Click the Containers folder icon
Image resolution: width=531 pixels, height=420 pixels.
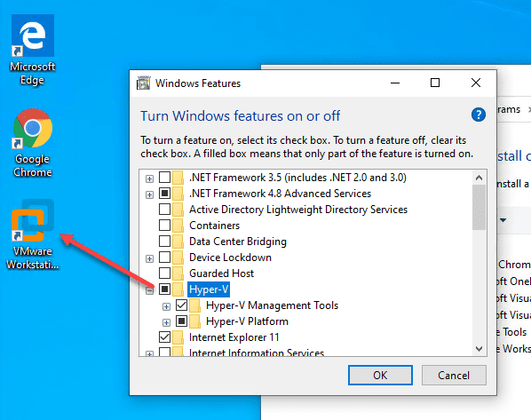click(178, 226)
